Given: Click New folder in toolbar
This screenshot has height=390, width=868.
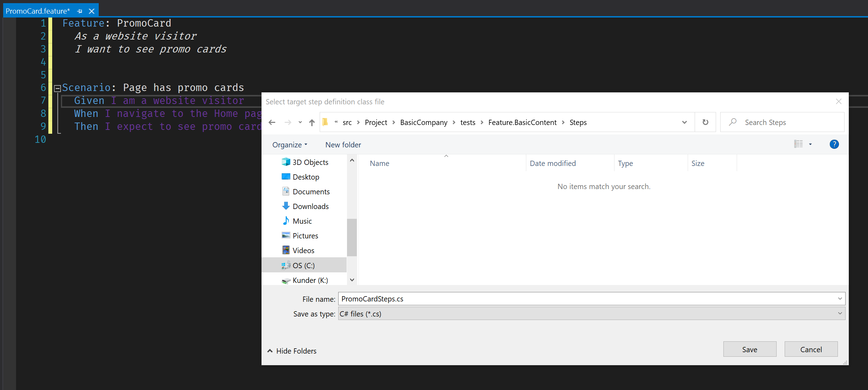Looking at the screenshot, I should click(x=343, y=145).
